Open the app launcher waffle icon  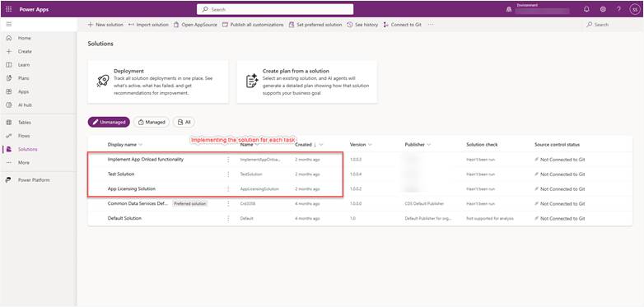point(9,9)
